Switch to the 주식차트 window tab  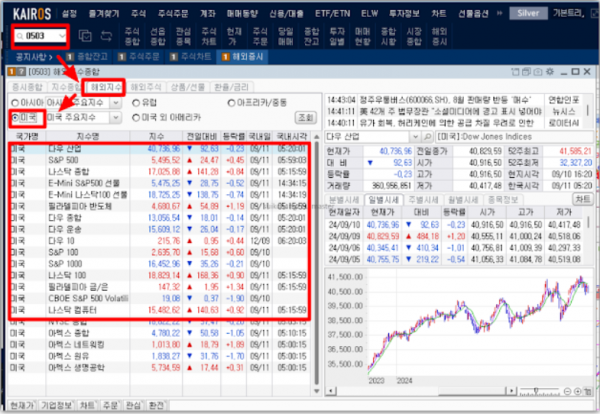(191, 57)
